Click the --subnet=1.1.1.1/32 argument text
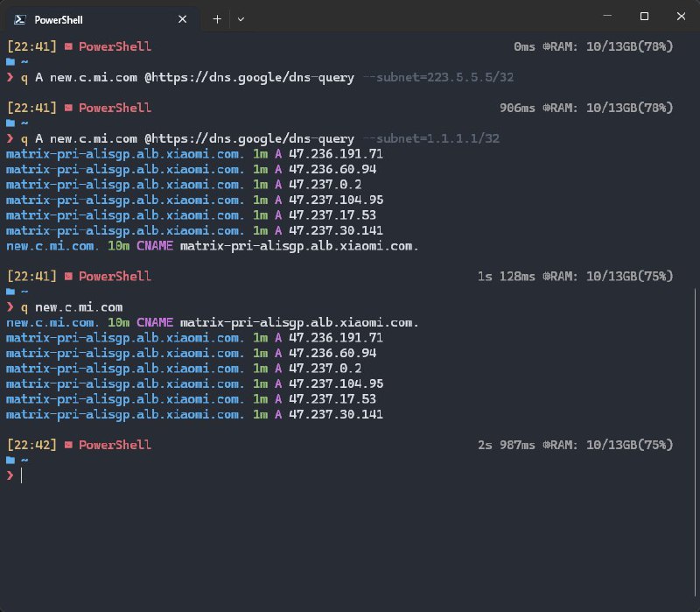The height and width of the screenshot is (612, 700). [438, 138]
